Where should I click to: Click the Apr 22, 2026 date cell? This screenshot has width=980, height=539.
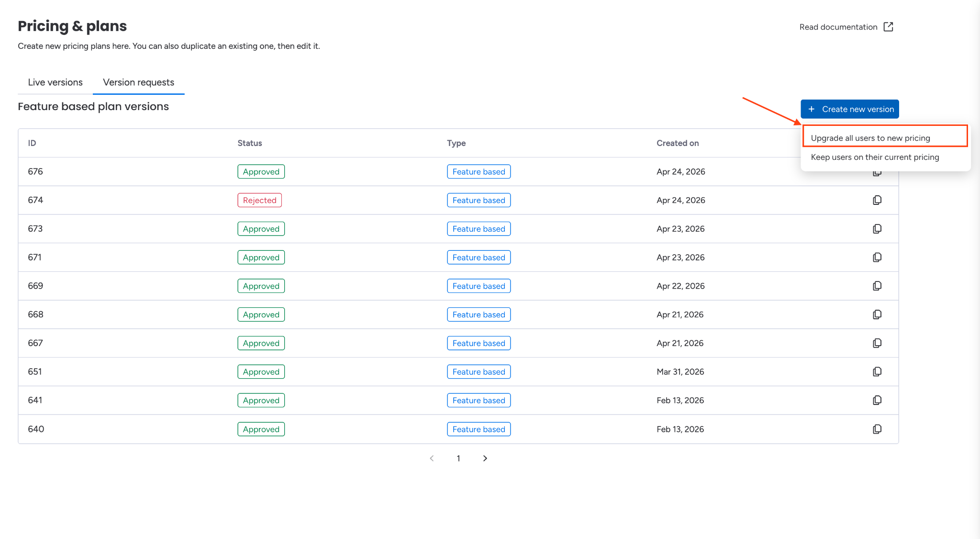(680, 286)
